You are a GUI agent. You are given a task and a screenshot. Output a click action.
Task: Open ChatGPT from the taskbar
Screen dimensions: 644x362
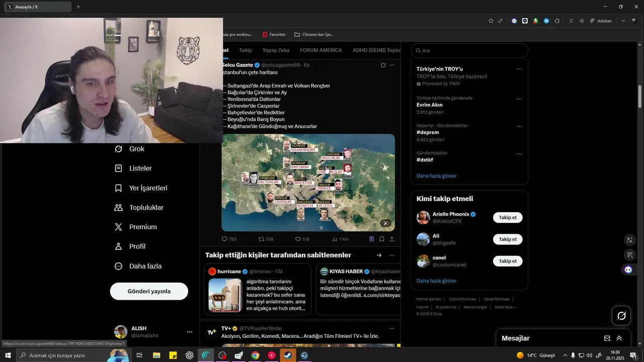point(189,355)
